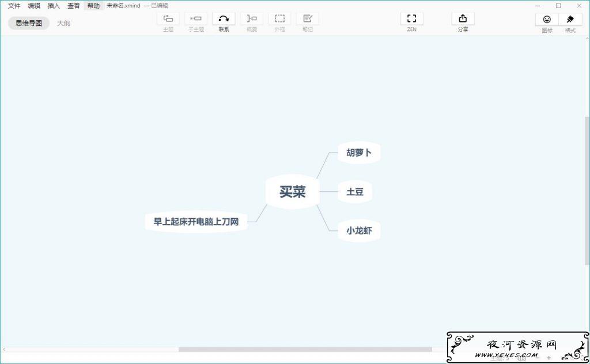Click the vertical scrollbar thumb
Image resolution: width=590 pixels, height=364 pixels.
(x=587, y=190)
